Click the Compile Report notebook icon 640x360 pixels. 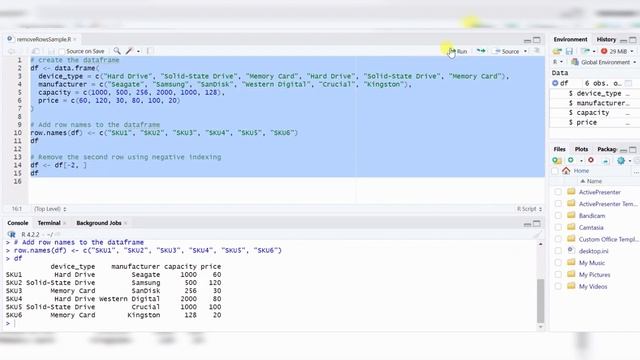tap(150, 51)
